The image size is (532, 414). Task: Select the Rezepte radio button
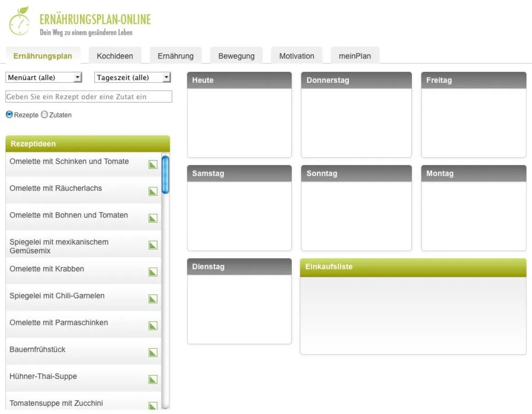click(x=9, y=115)
